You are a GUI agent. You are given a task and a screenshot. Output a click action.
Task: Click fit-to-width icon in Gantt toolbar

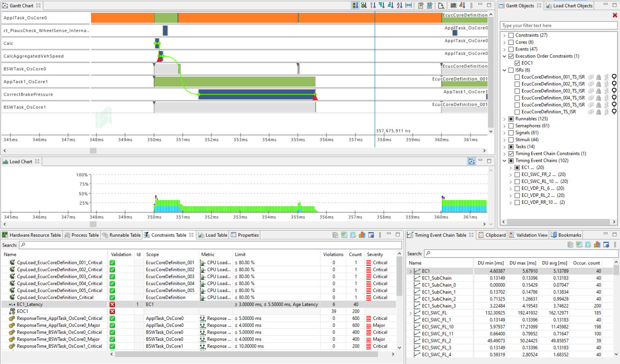409,5
